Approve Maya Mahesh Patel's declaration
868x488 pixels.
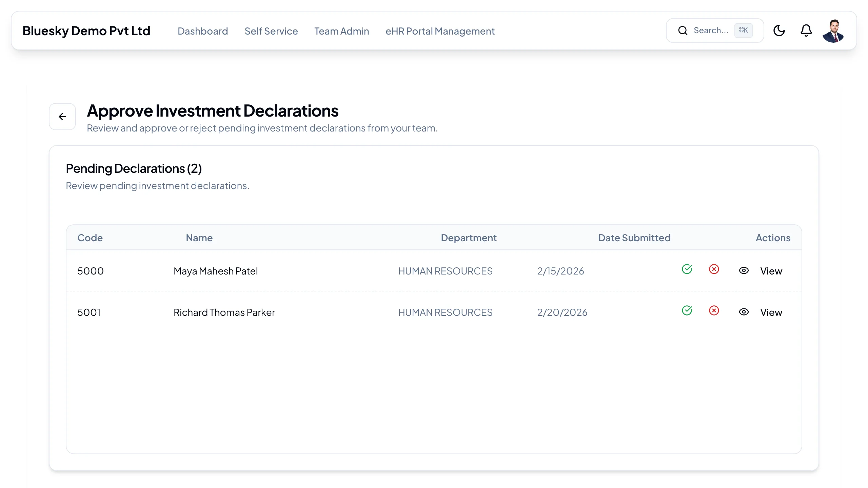[687, 269]
